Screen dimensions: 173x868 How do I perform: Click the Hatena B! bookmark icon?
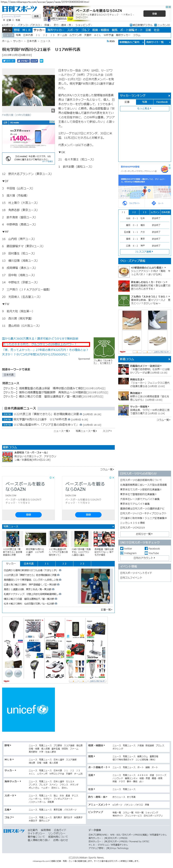point(41,61)
